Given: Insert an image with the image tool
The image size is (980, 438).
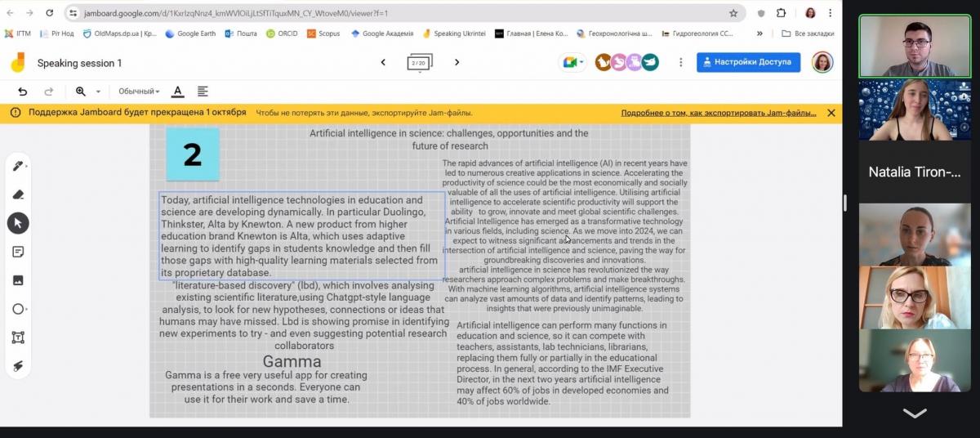Looking at the screenshot, I should (x=18, y=280).
